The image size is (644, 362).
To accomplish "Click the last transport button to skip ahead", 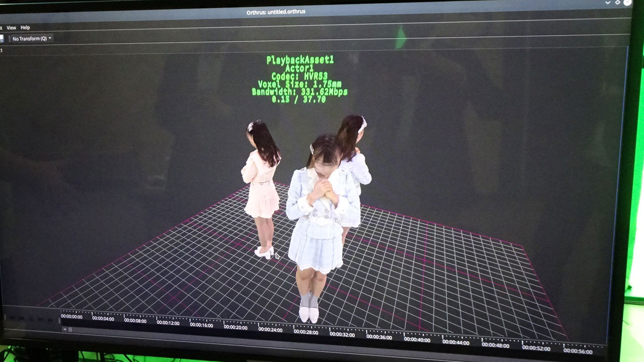I will [x=50, y=320].
